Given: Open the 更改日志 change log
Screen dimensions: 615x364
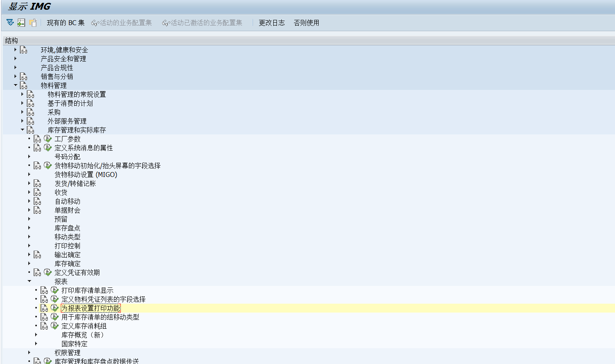Looking at the screenshot, I should pos(272,23).
